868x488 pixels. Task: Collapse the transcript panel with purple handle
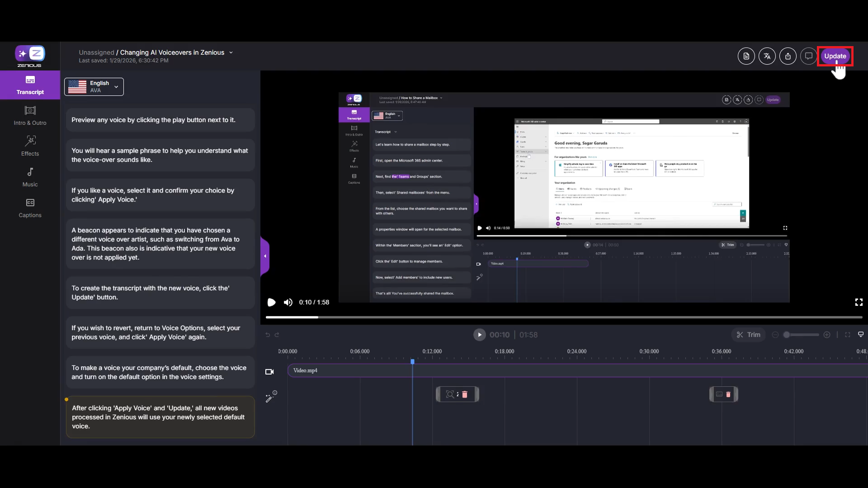(265, 256)
